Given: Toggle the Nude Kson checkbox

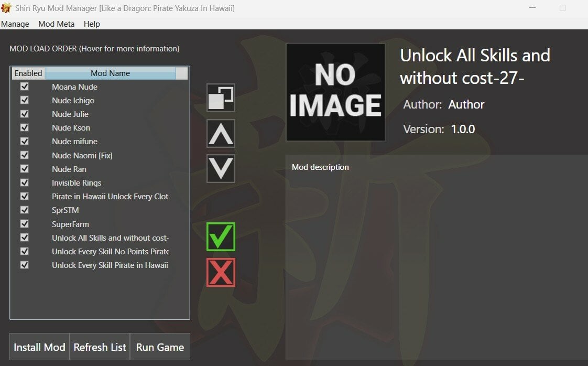Looking at the screenshot, I should click(x=25, y=127).
